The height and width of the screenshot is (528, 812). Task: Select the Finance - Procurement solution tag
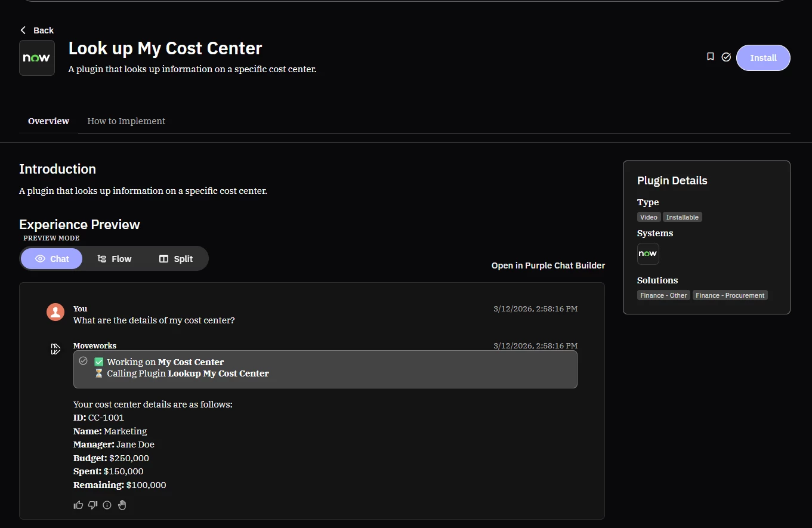(x=730, y=295)
